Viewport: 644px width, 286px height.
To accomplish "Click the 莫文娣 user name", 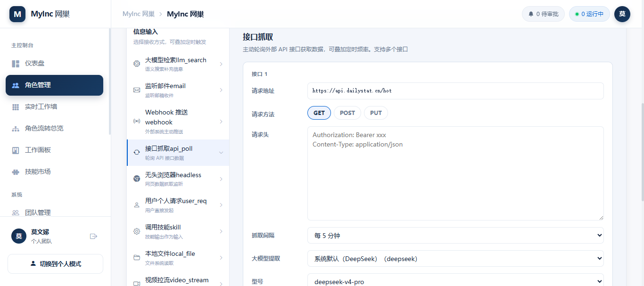I will [x=40, y=232].
